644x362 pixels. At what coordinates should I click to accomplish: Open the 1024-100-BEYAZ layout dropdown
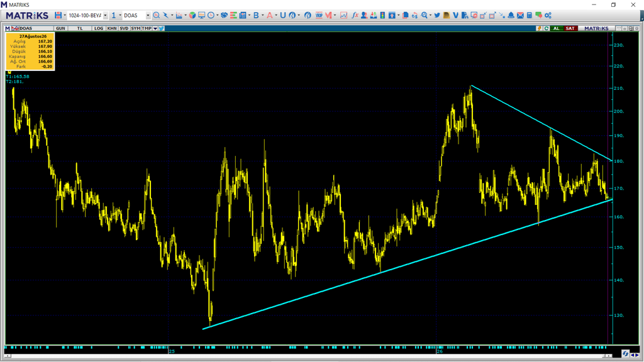point(106,15)
